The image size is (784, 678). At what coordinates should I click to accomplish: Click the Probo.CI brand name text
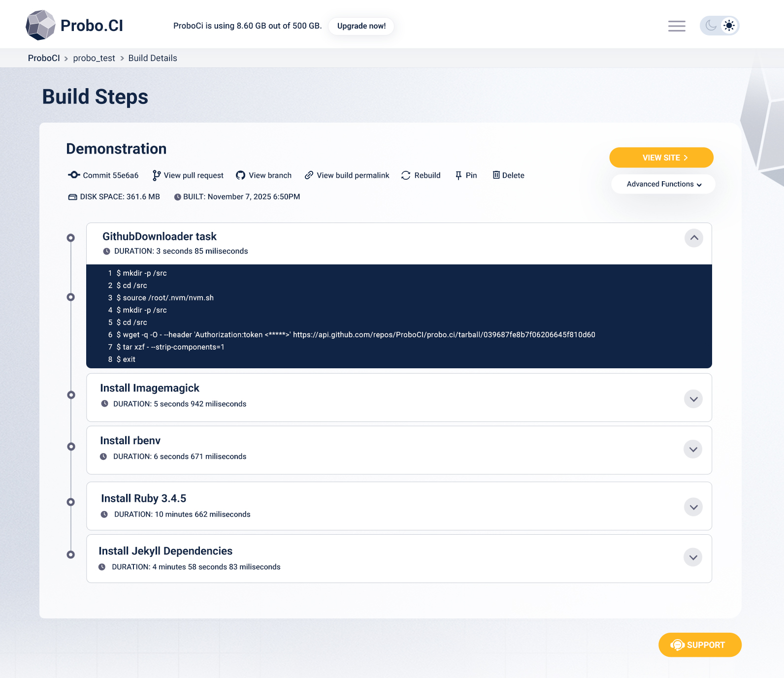click(92, 26)
